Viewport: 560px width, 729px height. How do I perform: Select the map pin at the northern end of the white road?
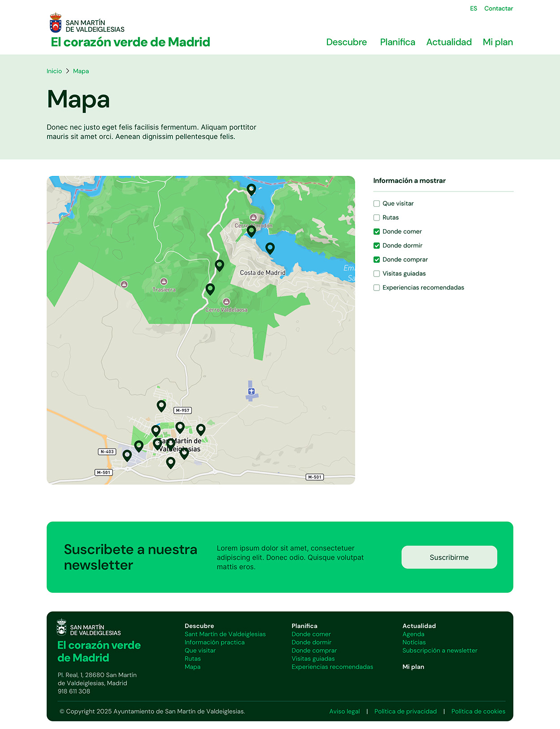251,189
